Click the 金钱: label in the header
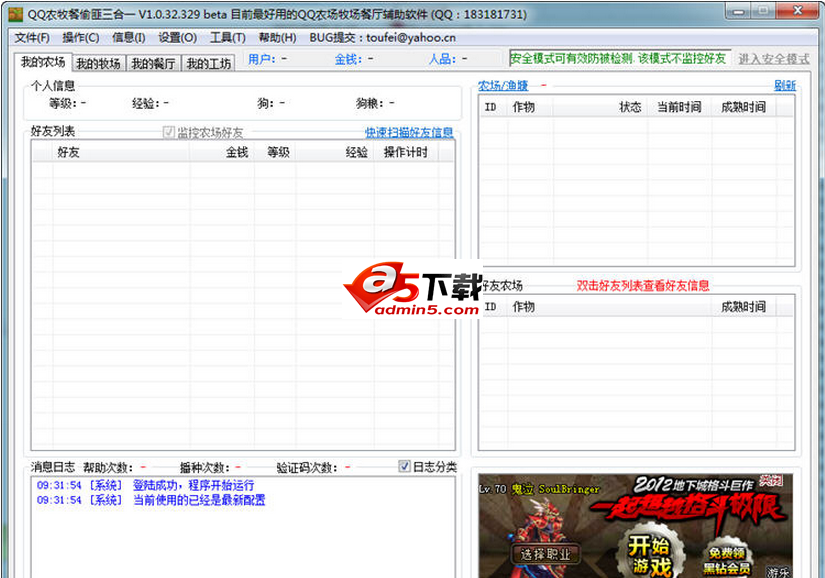 pyautogui.click(x=348, y=59)
